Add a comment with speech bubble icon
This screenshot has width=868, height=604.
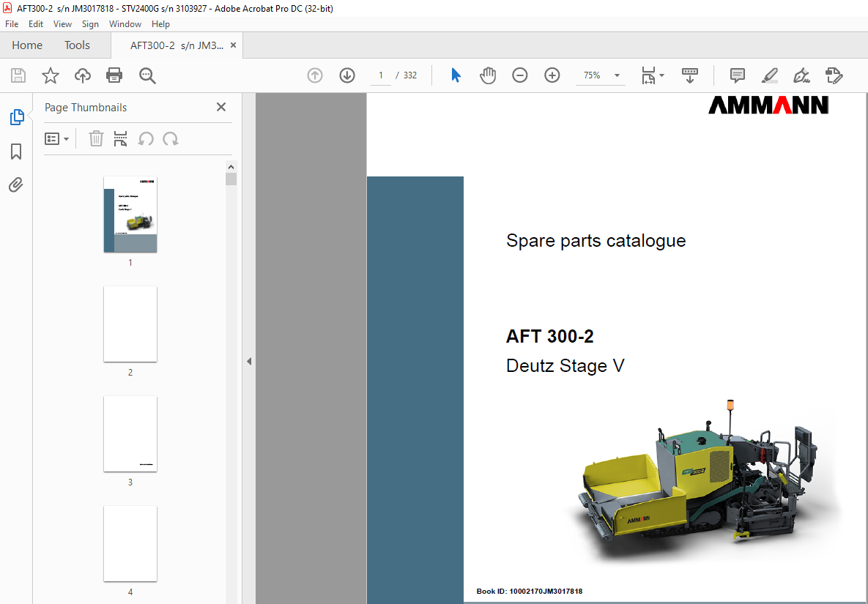pos(738,75)
